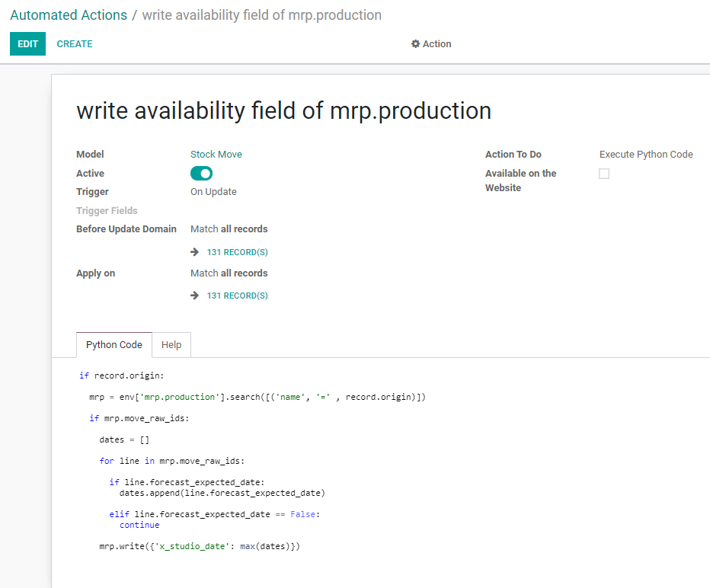Switch to the Python Code tab

[114, 345]
